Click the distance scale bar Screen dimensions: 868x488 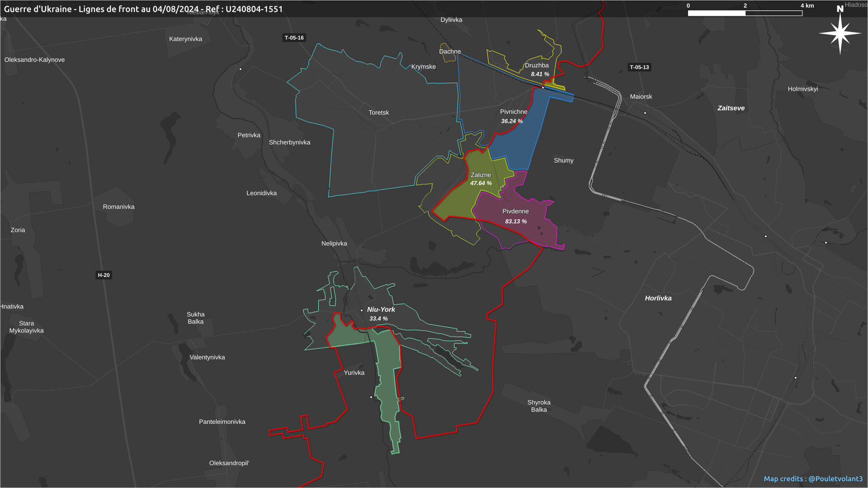click(745, 13)
